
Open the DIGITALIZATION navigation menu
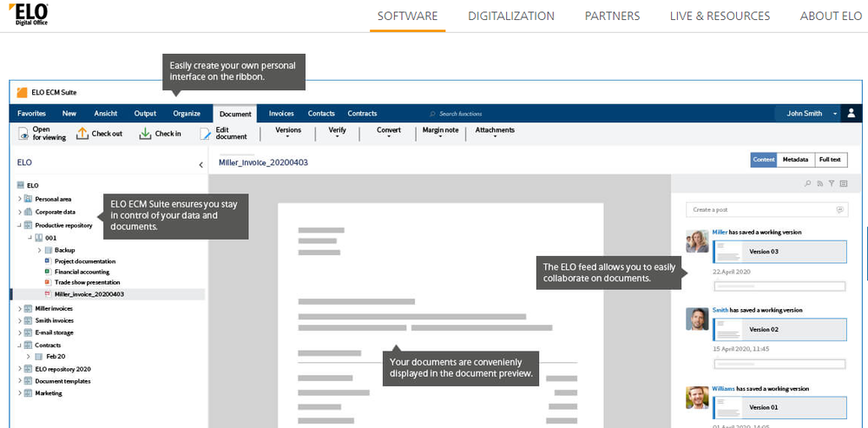coord(511,16)
